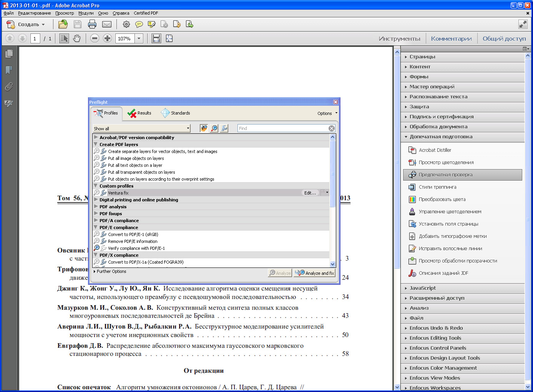
Task: Toggle Preflight single checks magnifier button
Action: click(x=214, y=128)
